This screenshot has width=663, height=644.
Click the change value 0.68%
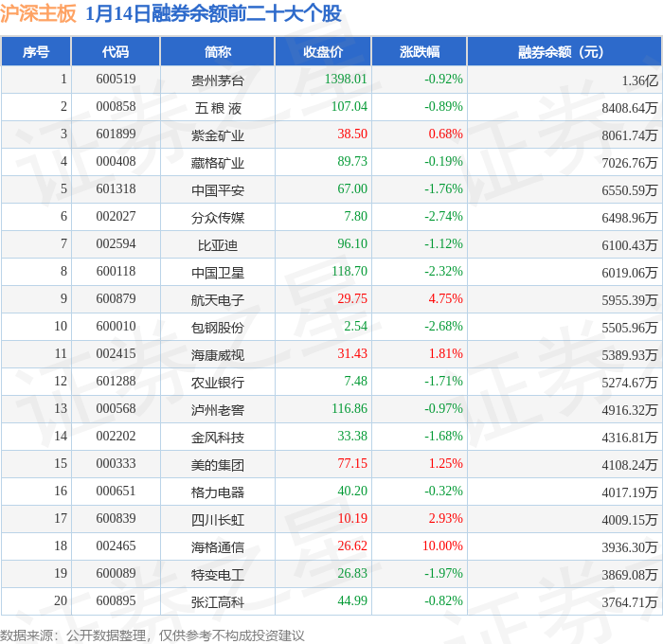click(x=446, y=134)
